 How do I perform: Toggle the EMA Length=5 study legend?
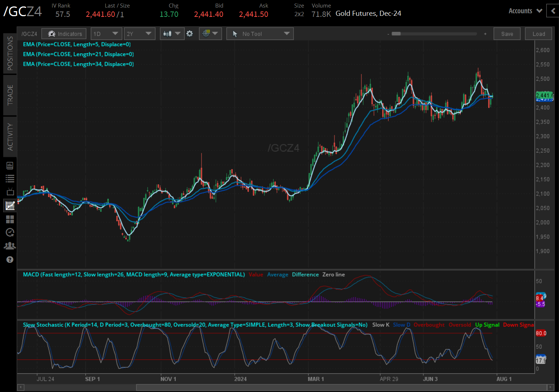click(x=77, y=44)
